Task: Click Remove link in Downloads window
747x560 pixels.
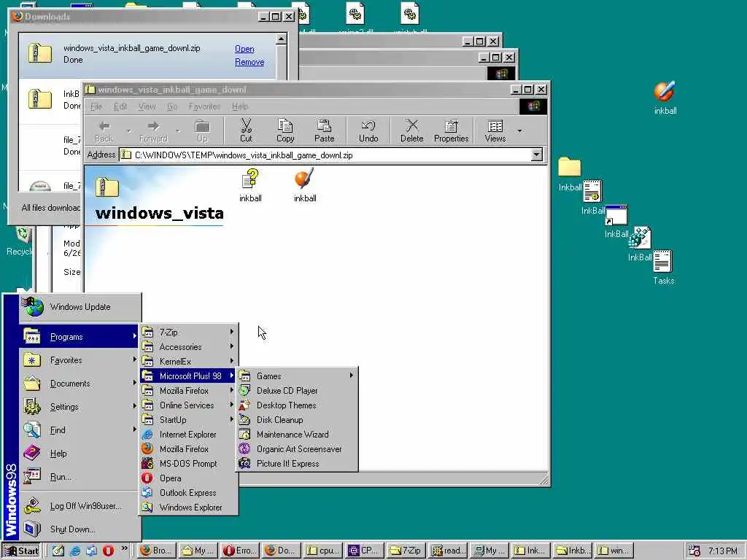Action: click(249, 62)
